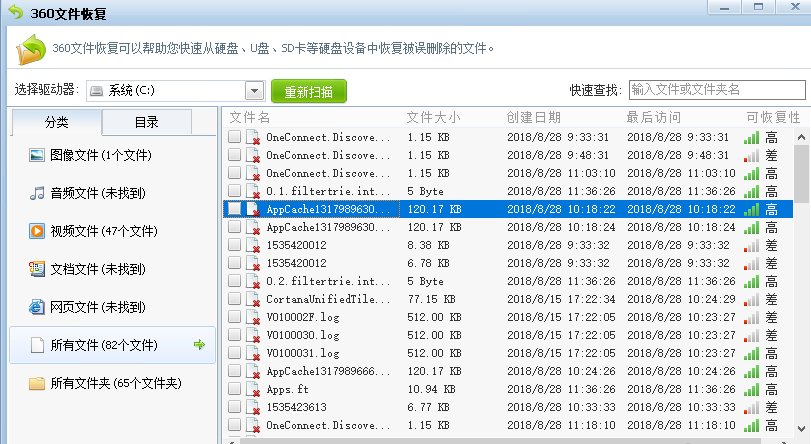Click the image files category icon

[x=37, y=155]
